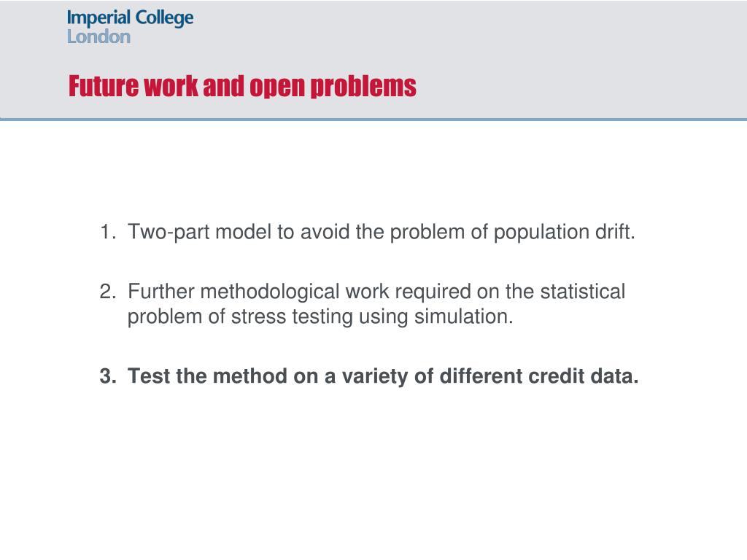This screenshot has height=560, width=747.
Task: Click the word "London" in the logo
Action: (98, 36)
